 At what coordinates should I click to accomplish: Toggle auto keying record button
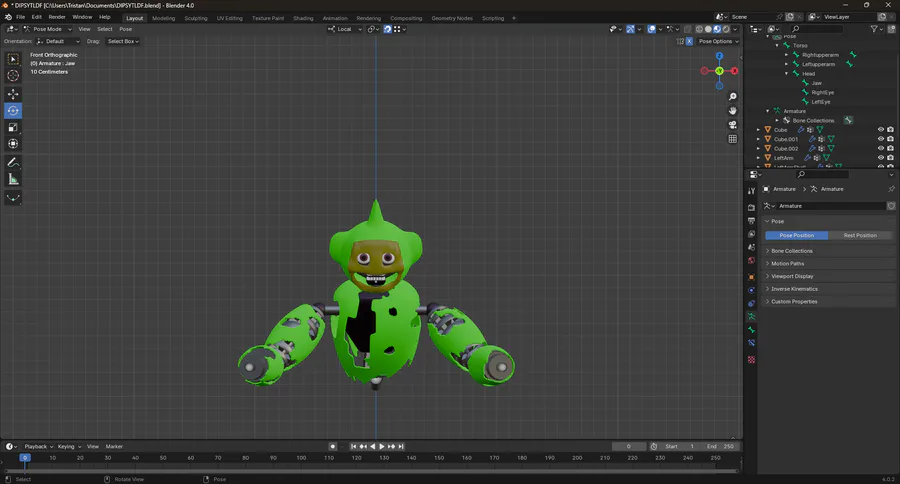(x=332, y=446)
